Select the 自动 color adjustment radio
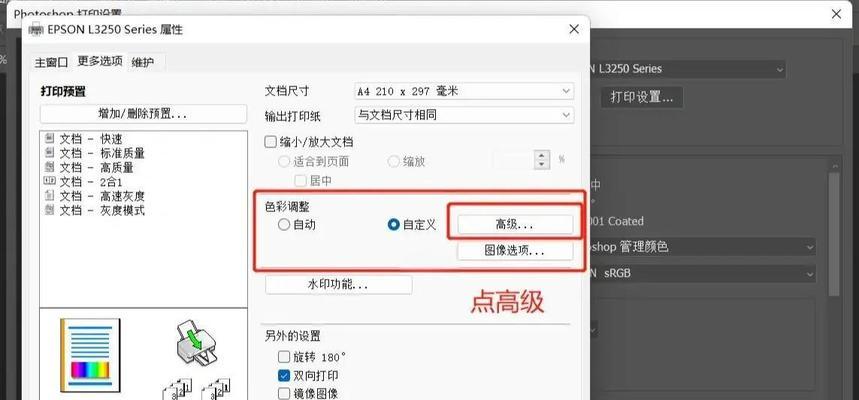This screenshot has height=400, width=859. point(283,225)
